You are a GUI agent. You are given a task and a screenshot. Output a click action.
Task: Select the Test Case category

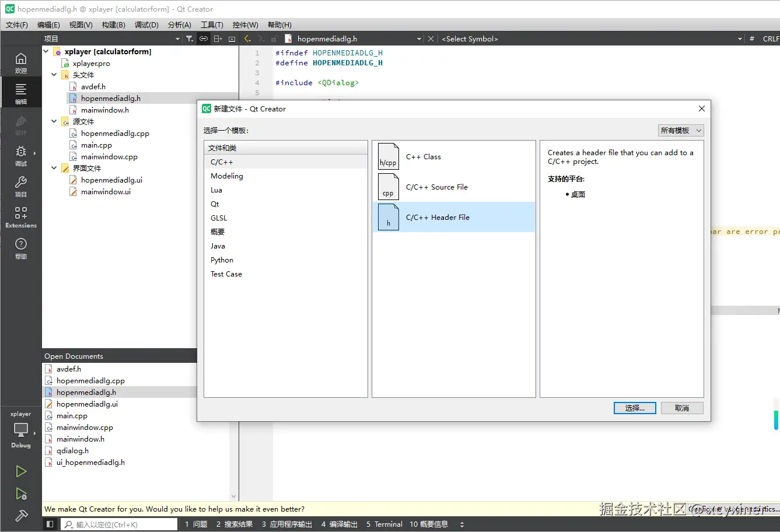[x=286, y=274]
